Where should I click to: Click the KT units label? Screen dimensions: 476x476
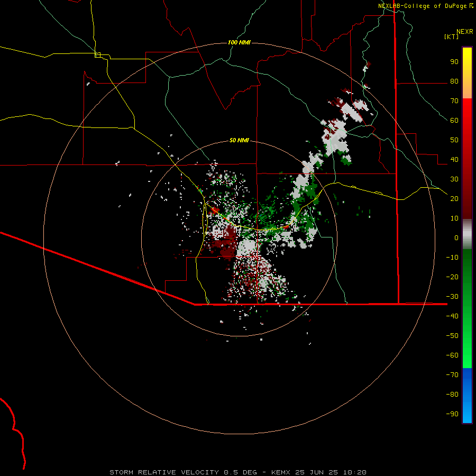click(x=452, y=36)
